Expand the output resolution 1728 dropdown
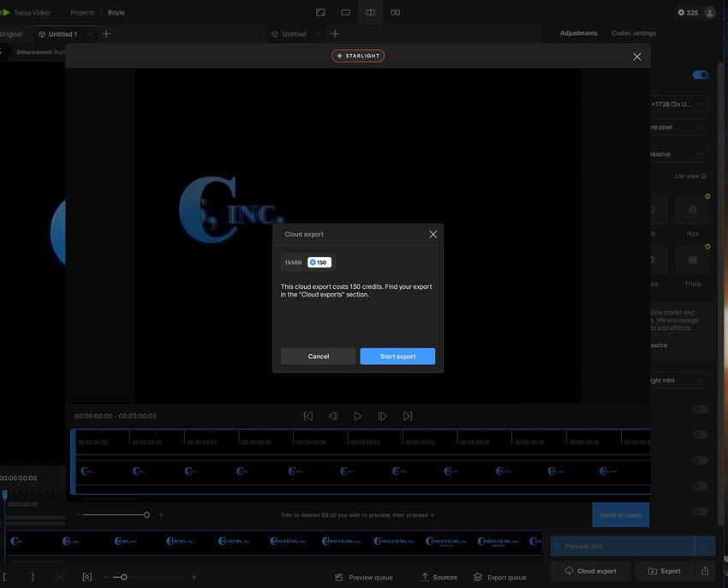This screenshot has width=728, height=588. (x=678, y=104)
